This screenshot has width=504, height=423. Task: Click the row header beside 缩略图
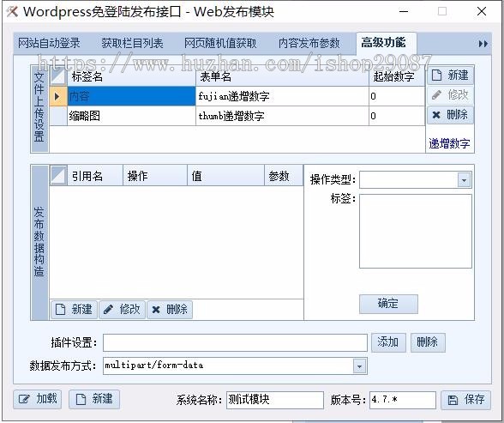[58, 116]
